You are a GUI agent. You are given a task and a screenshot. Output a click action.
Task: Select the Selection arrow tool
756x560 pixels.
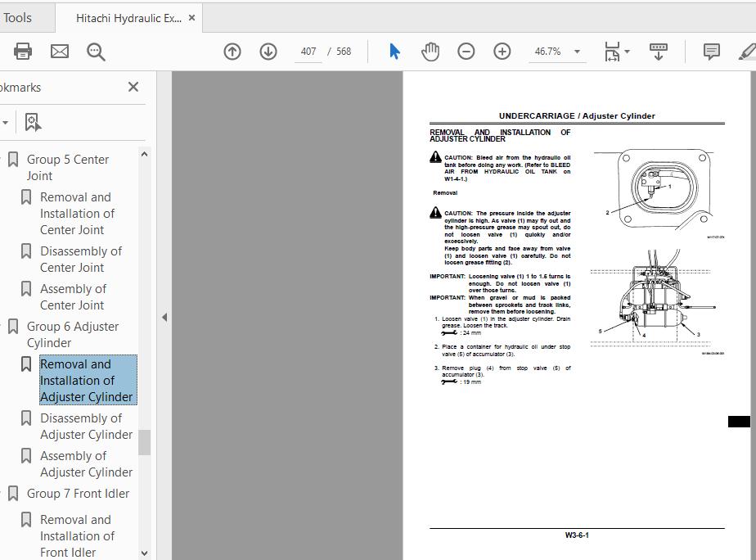click(x=394, y=51)
